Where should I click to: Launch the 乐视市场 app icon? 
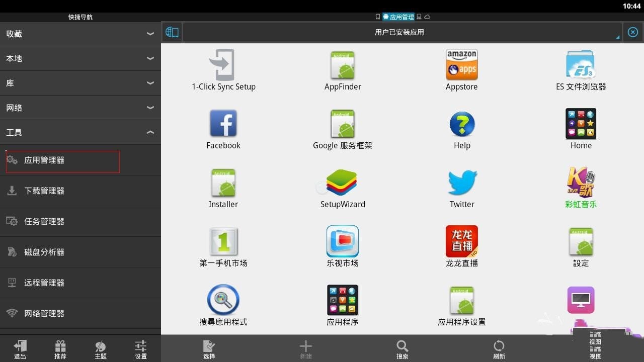[x=343, y=241]
